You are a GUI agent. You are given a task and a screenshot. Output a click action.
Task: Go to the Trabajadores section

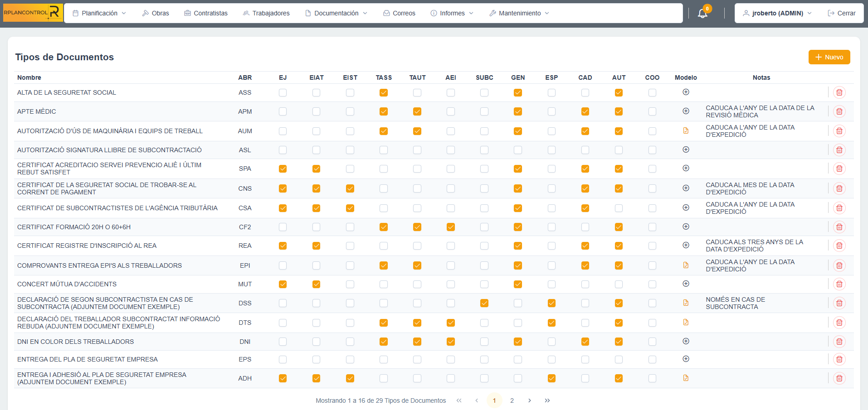click(x=266, y=13)
